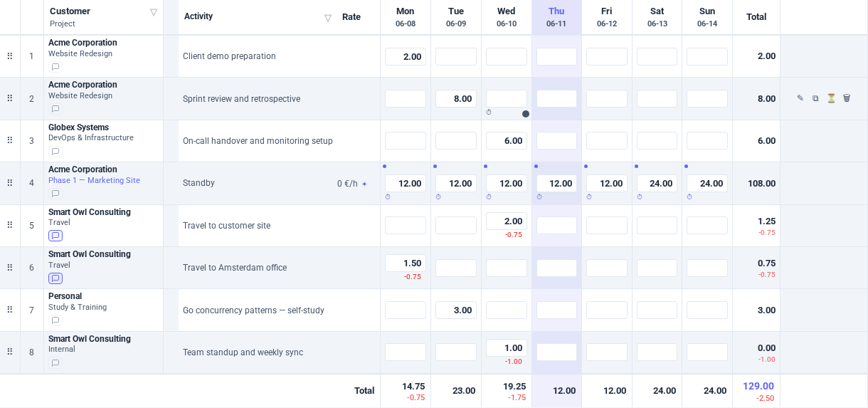Edit Wednesday 1.00 for Team standup row
The image size is (868, 408).
[x=507, y=348]
